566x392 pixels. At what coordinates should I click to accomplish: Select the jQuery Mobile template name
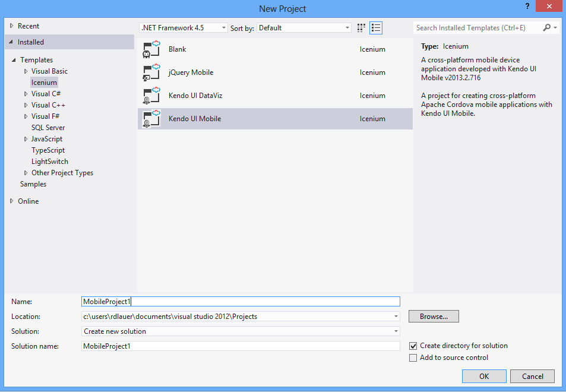[x=191, y=72]
